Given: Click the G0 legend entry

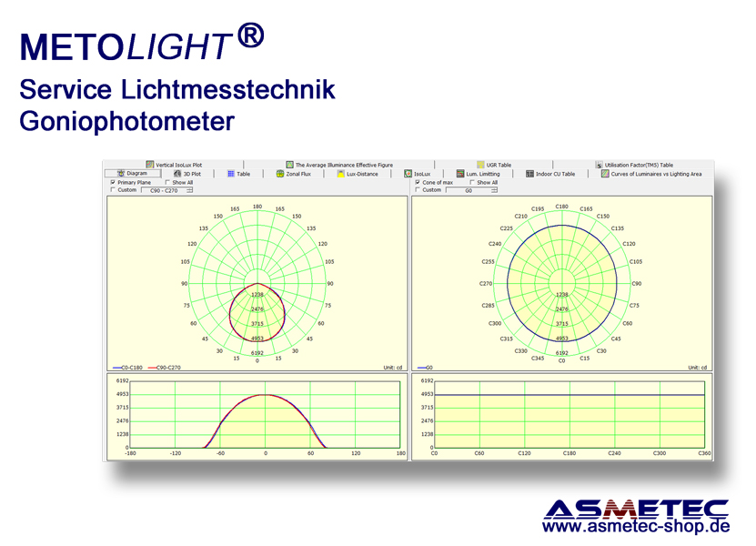Looking at the screenshot, I should coord(425,368).
